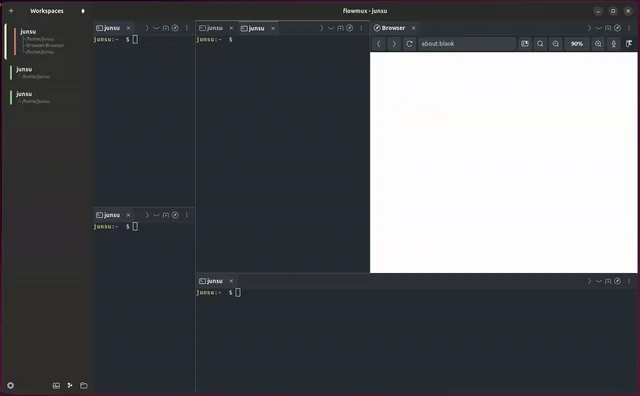Click the pop-out arrow icon in browser toolbar
The image size is (640, 396).
(629, 44)
